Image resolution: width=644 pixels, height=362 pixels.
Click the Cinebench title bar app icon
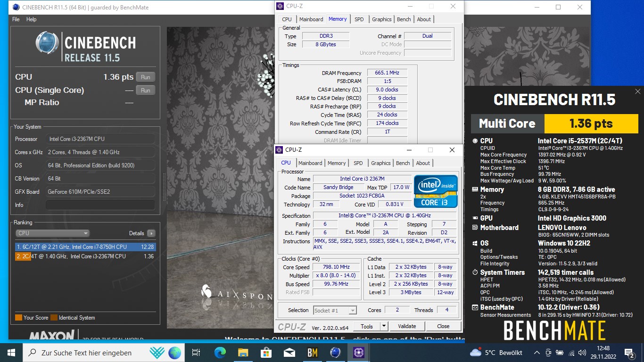[16, 7]
